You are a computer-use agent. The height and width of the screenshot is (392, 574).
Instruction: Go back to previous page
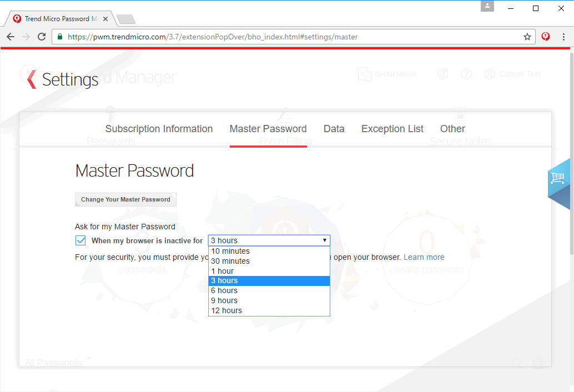[11, 37]
